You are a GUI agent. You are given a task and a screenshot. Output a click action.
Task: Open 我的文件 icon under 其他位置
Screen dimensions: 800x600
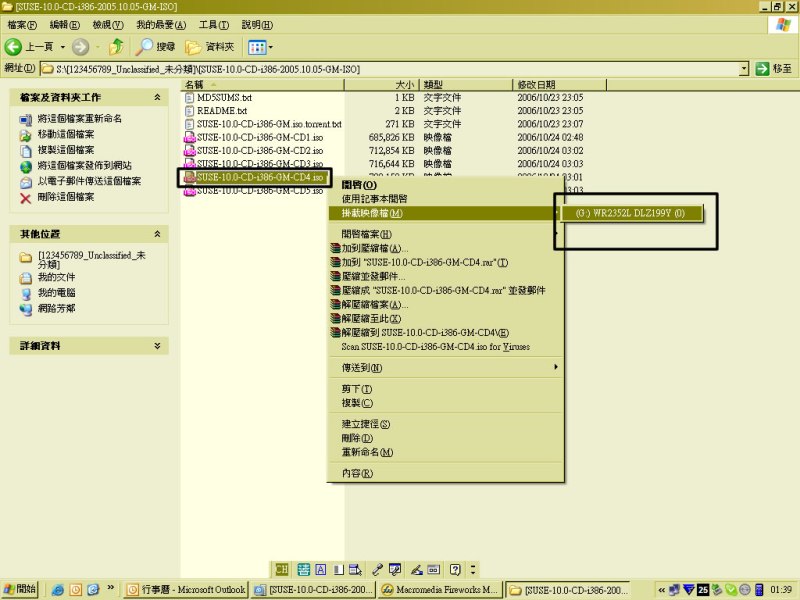(x=26, y=278)
